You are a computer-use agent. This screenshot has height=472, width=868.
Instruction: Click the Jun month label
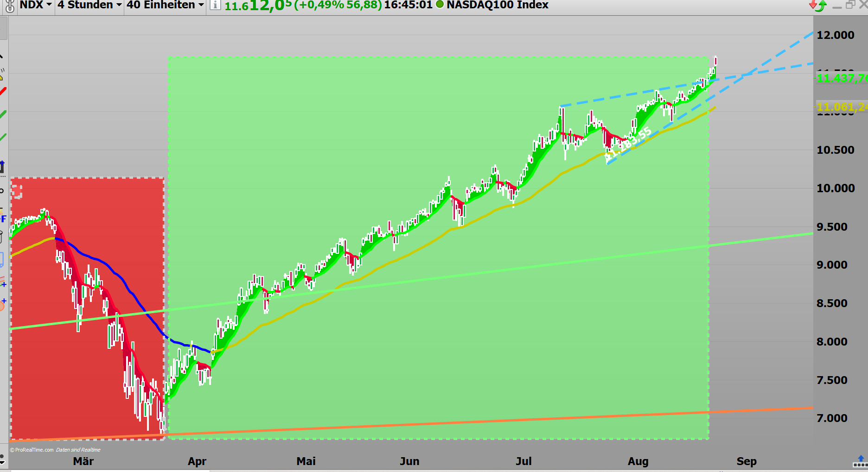409,461
